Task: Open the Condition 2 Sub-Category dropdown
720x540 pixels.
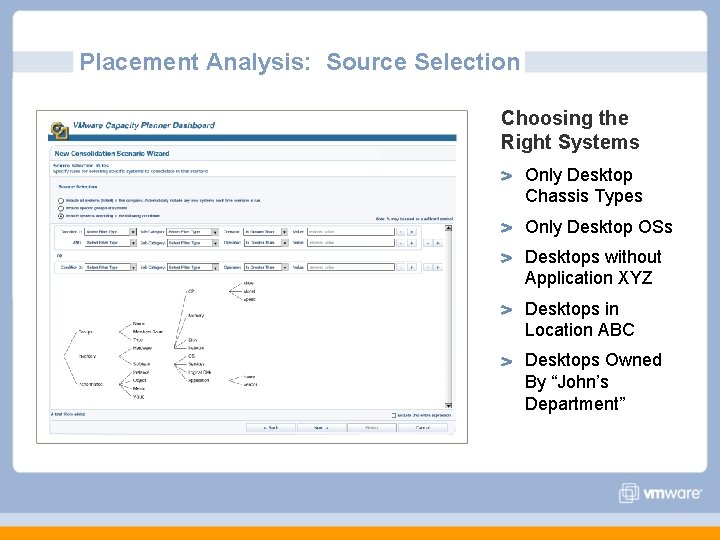Action: pyautogui.click(x=192, y=267)
